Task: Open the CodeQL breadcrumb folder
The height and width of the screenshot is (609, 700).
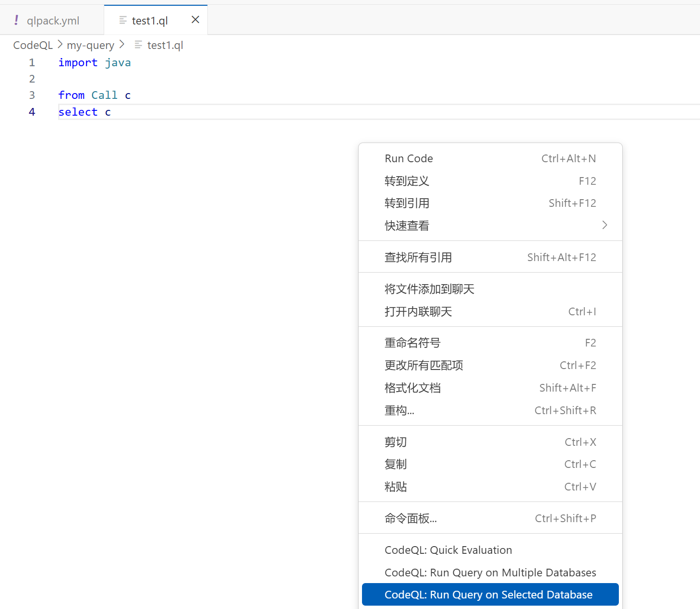Action: click(33, 45)
